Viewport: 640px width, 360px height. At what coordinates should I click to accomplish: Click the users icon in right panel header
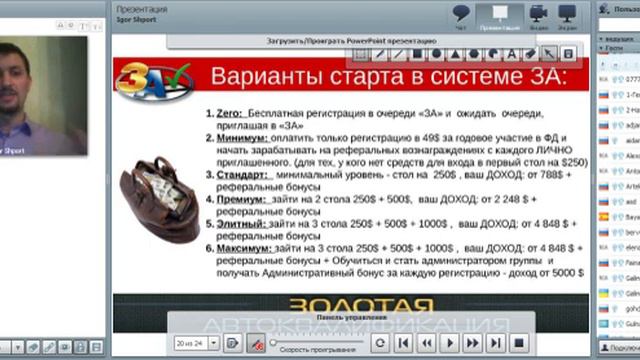(x=605, y=9)
